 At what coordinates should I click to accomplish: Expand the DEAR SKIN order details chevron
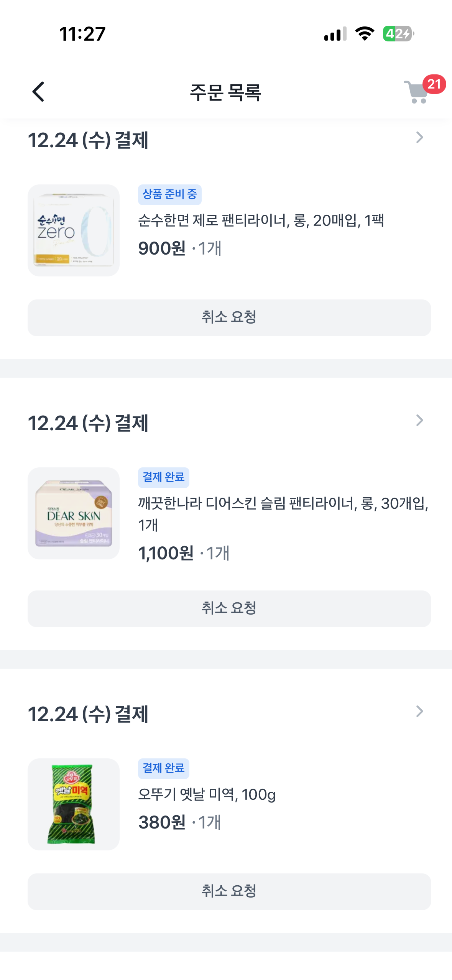420,421
